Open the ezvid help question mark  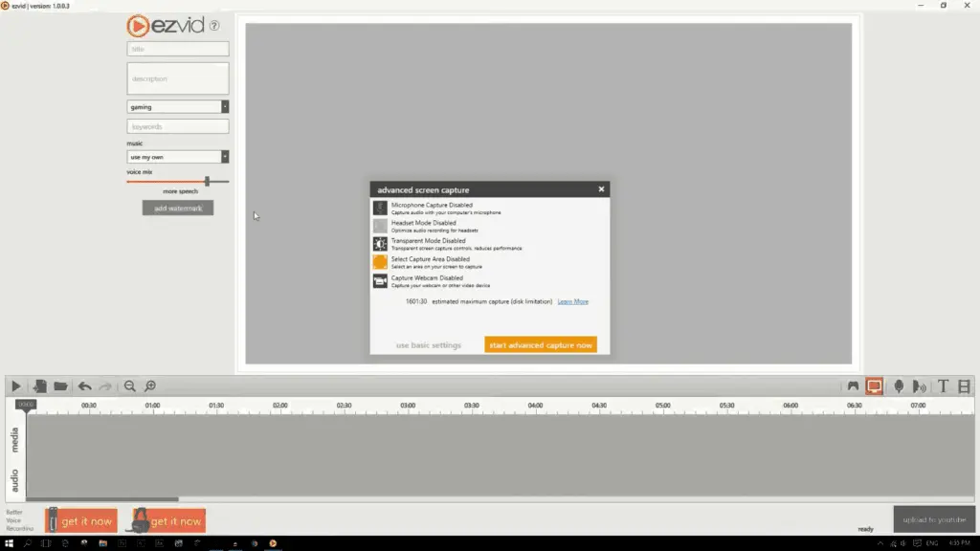[x=214, y=26]
